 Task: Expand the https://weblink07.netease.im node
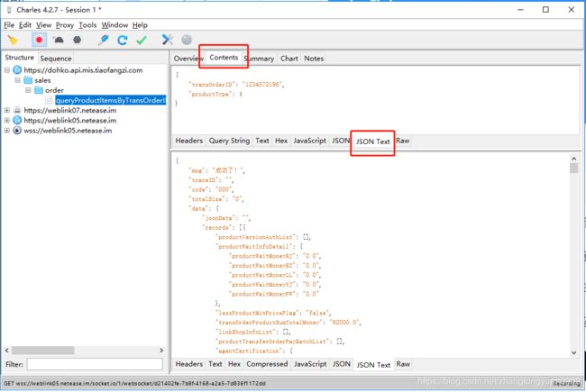click(x=7, y=111)
